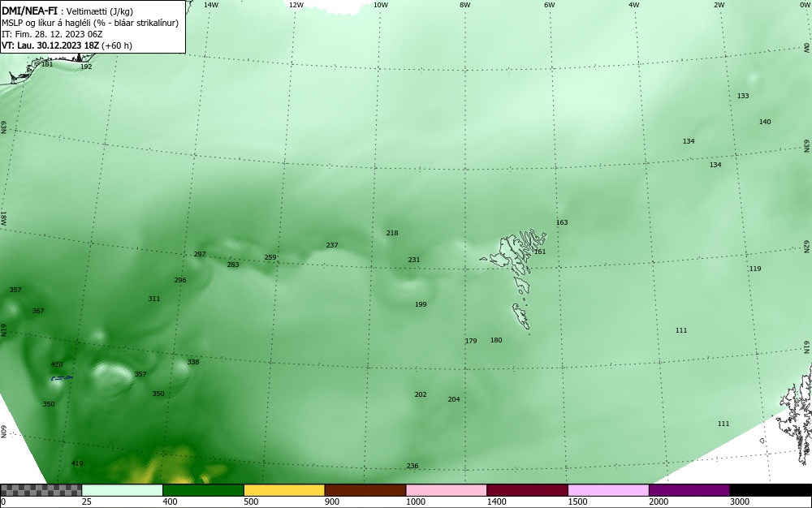This screenshot has width=812, height=508.
Task: Click the legend tick label '3000'
Action: (x=740, y=502)
